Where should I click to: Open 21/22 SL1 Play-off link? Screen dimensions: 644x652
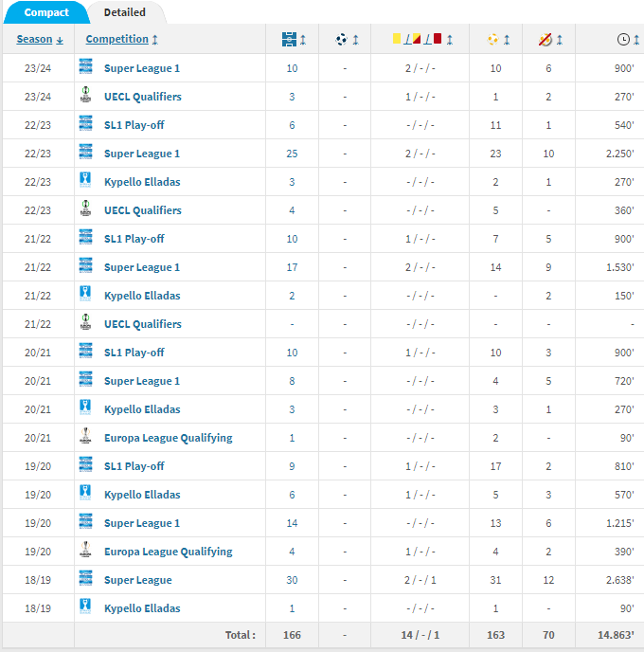134,239
